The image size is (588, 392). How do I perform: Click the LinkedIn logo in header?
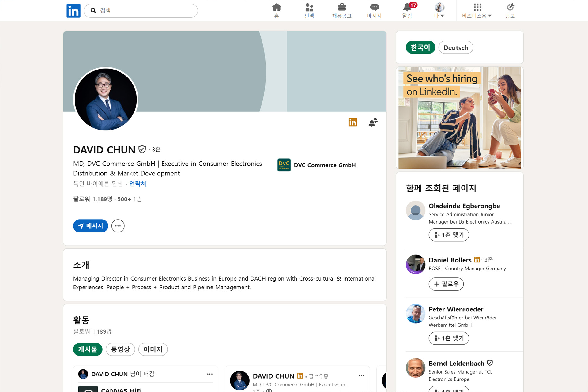[x=73, y=11]
